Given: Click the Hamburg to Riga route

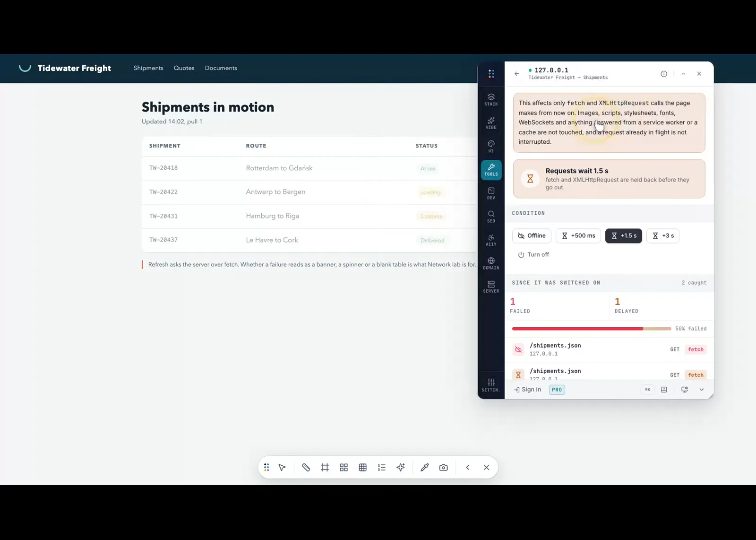Looking at the screenshot, I should click(272, 216).
